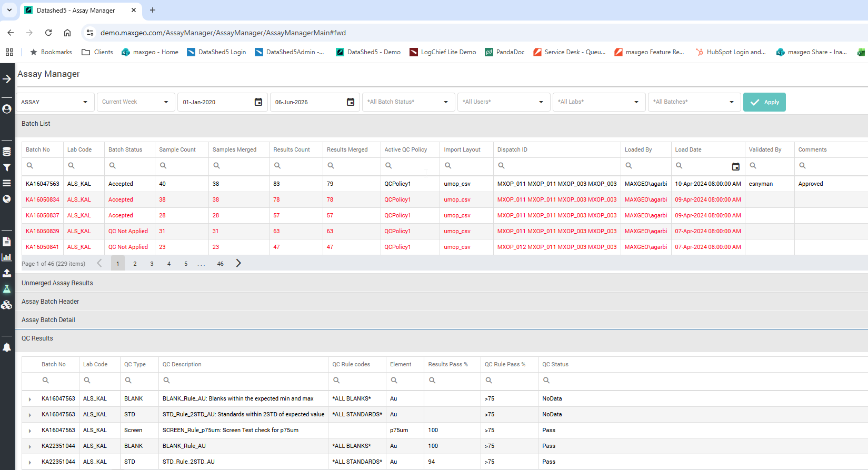
Task: Click the browser reload button
Action: (48, 33)
